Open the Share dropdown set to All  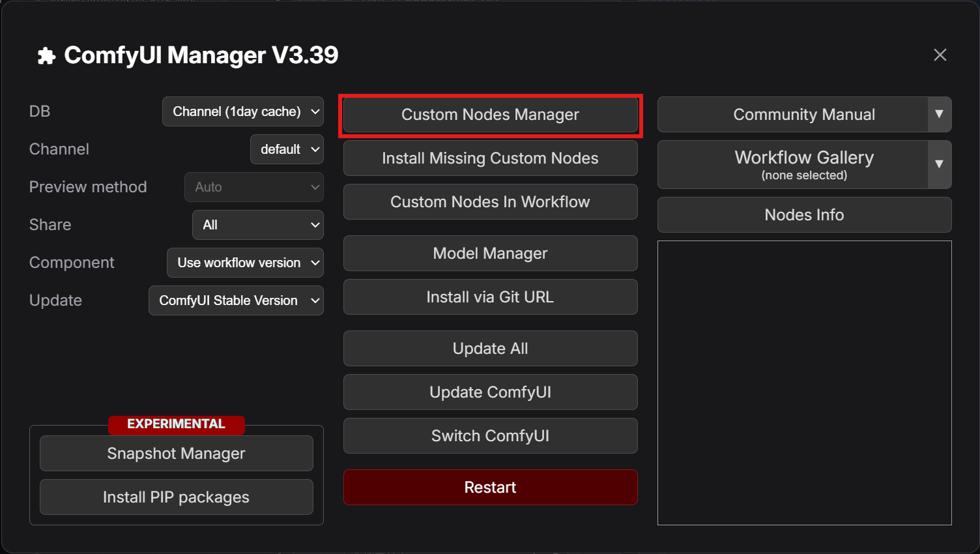(x=258, y=225)
